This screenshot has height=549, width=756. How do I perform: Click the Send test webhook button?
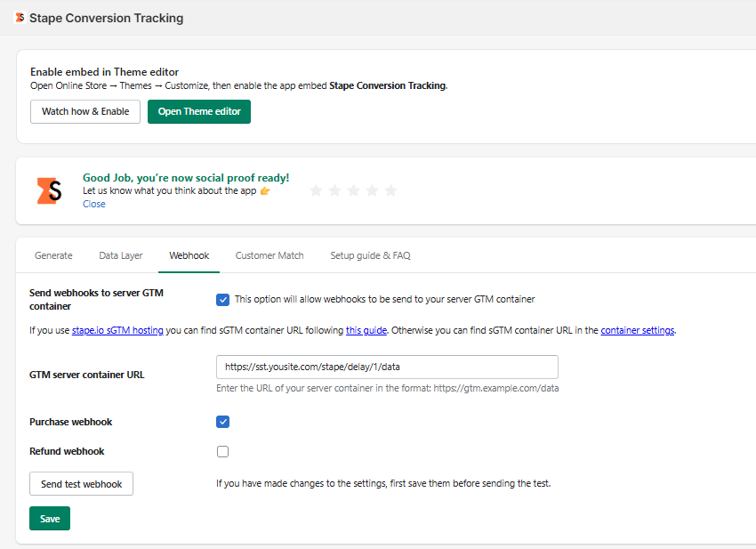81,484
